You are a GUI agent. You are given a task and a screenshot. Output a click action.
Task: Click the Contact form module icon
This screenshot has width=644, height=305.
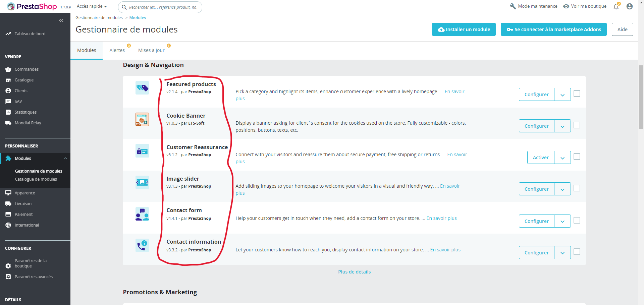point(142,214)
